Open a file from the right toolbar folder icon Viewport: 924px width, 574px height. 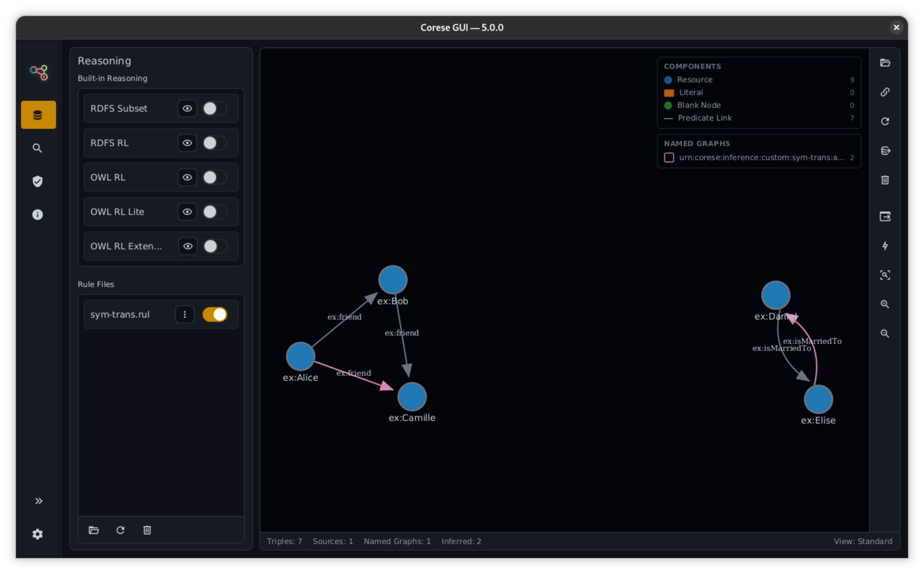tap(885, 63)
